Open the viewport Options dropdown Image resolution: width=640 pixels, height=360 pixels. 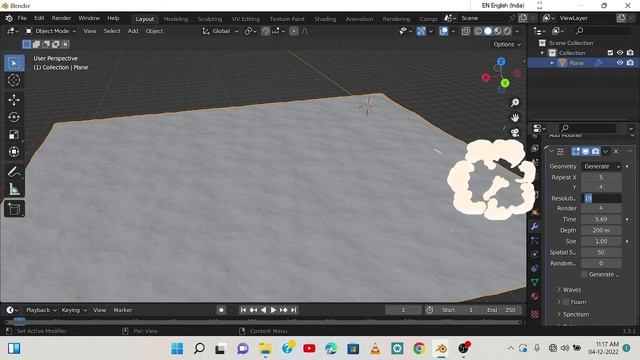(x=507, y=44)
